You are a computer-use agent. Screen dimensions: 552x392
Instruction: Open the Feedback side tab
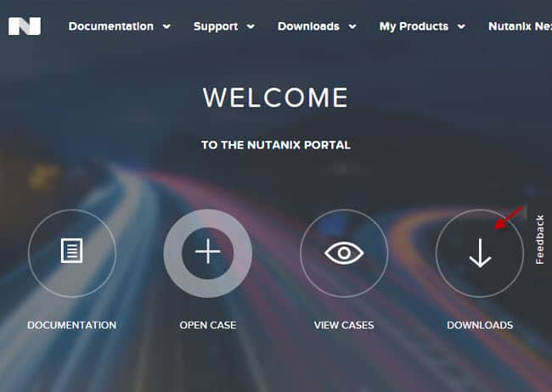tap(539, 239)
